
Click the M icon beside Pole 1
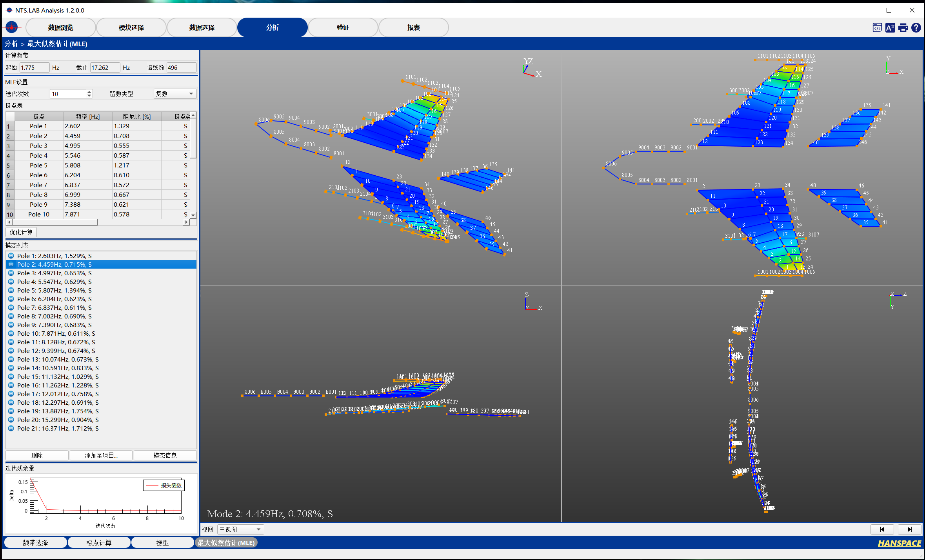point(11,256)
